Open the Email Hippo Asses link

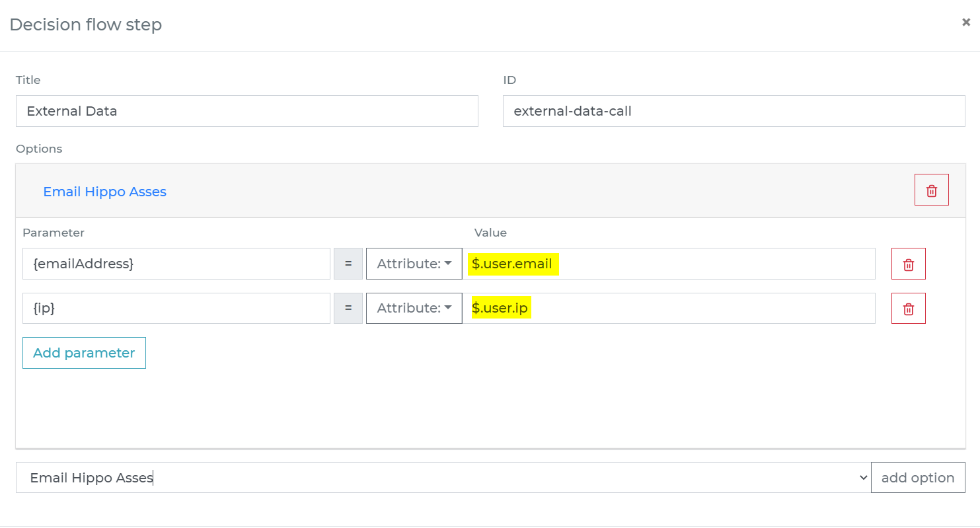point(104,192)
